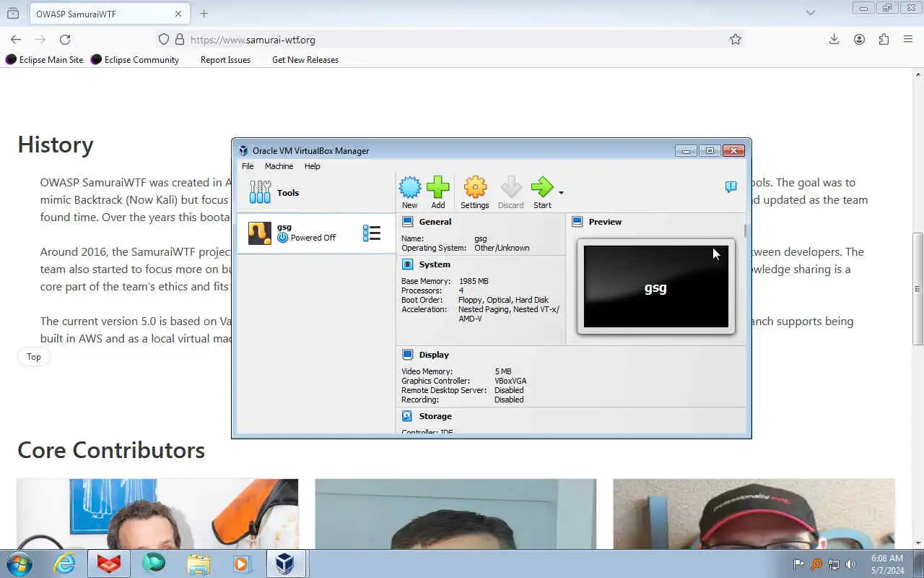Open Eclipse Main Site bookmark
Screen dimensions: 924x578
45,60
